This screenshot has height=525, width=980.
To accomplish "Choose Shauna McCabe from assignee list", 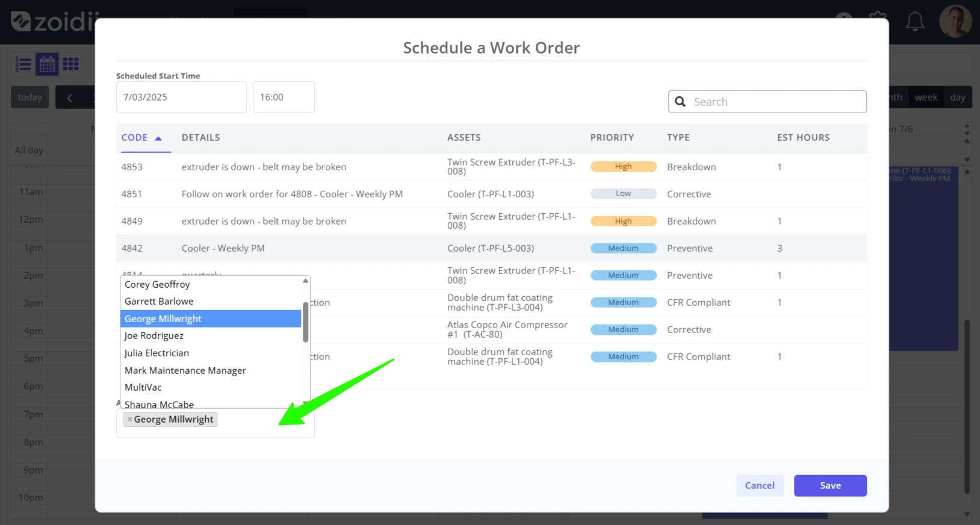I will click(211, 403).
